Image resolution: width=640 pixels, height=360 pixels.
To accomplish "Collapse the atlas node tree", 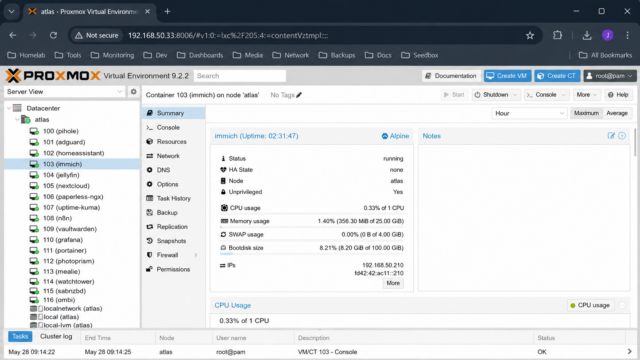I will click(x=17, y=119).
